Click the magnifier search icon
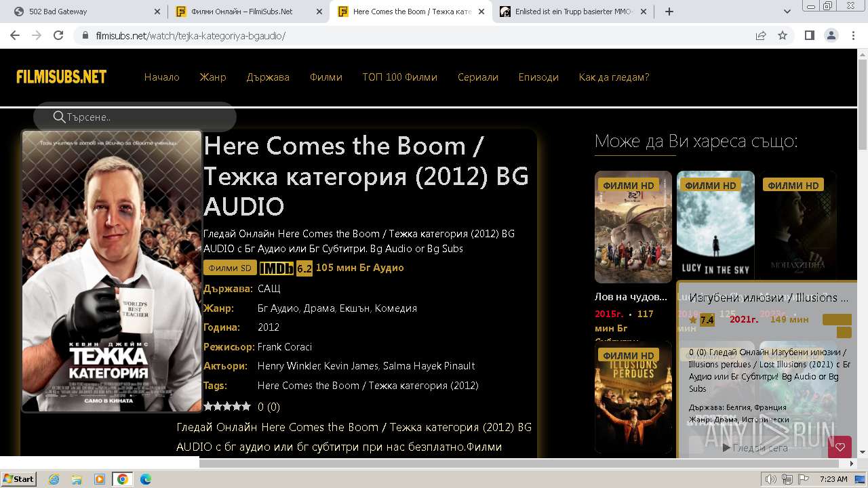The image size is (868, 488). click(59, 117)
